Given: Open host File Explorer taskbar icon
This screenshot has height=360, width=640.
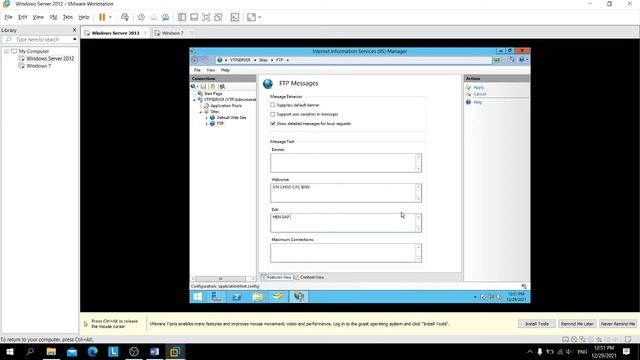Looking at the screenshot, I should pos(51,351).
